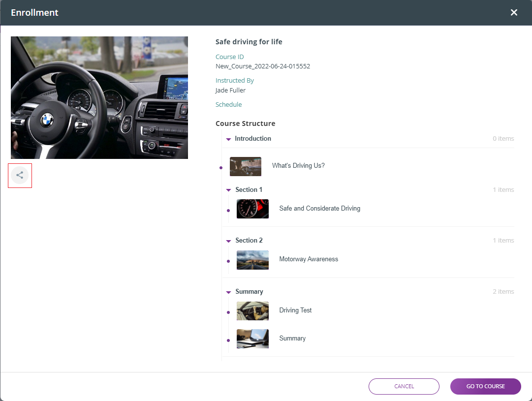Click the BMW steering wheel course image
This screenshot has height=401, width=532.
pyautogui.click(x=99, y=97)
